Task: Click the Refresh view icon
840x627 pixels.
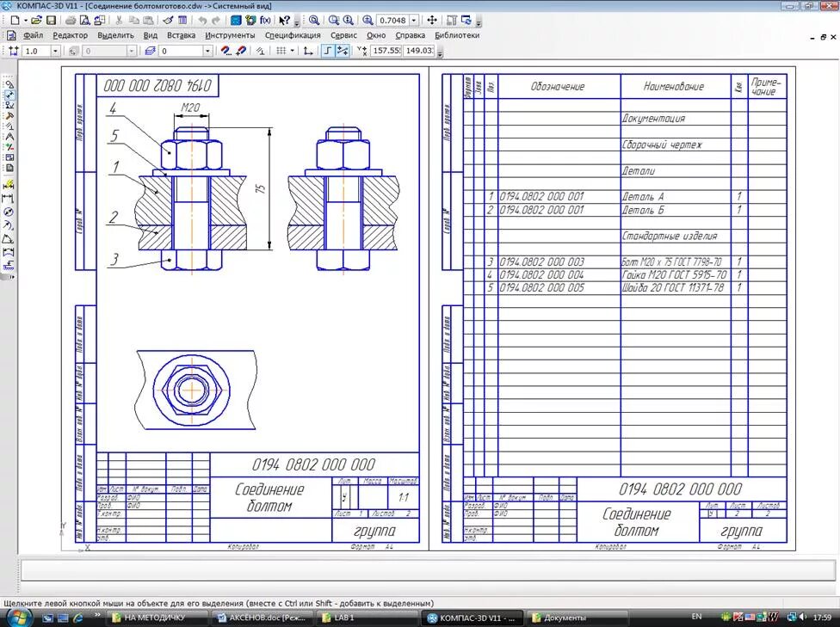Action: [x=466, y=21]
